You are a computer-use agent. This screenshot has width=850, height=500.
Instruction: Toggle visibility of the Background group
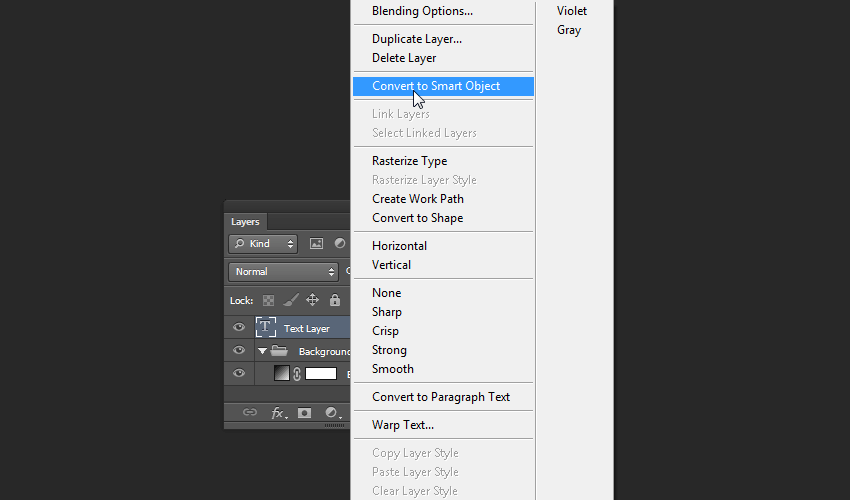[239, 350]
